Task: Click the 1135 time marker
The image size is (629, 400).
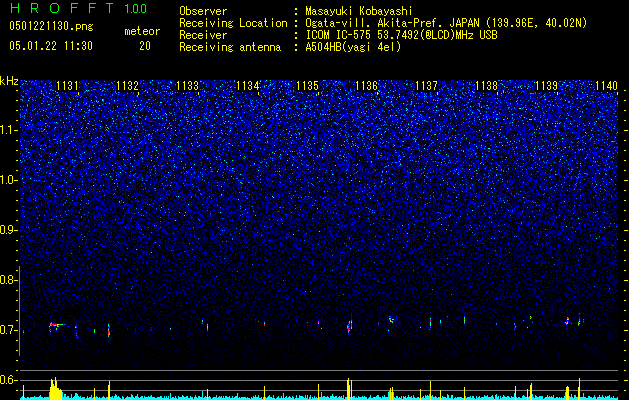Action: click(x=307, y=86)
